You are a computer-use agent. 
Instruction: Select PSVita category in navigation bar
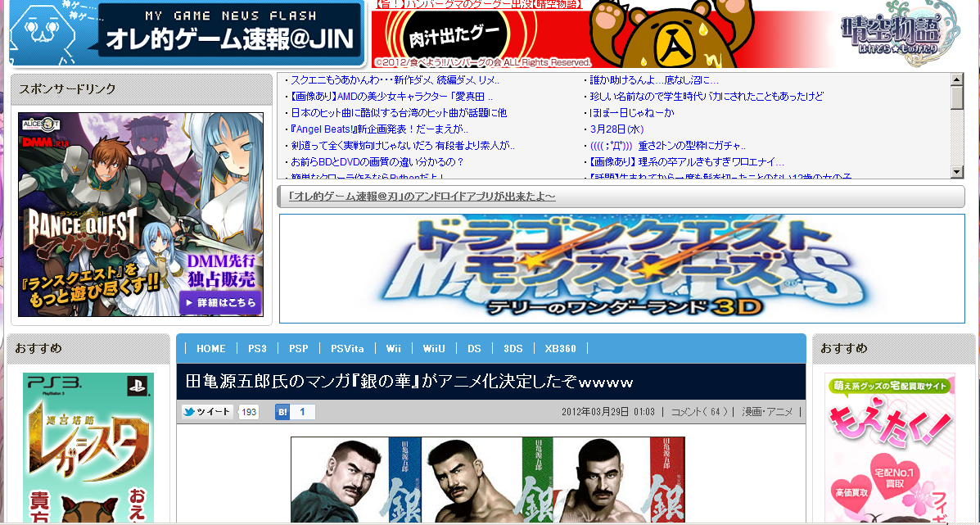coord(347,349)
